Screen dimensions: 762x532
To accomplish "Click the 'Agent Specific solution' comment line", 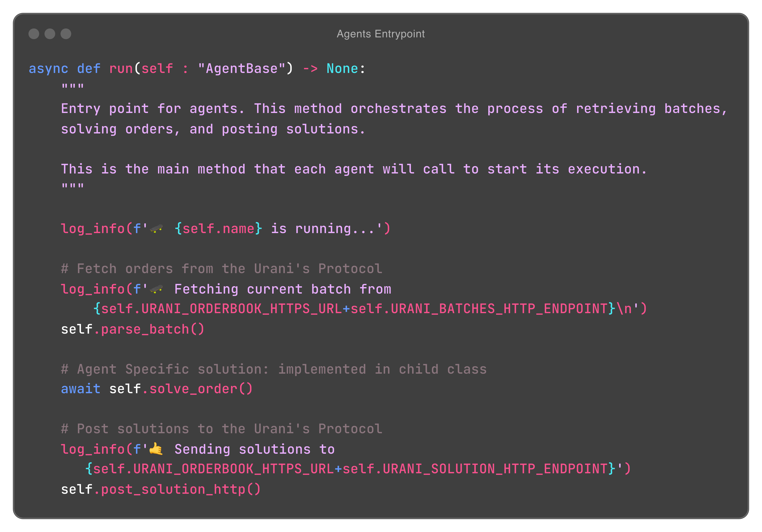I will tap(274, 369).
